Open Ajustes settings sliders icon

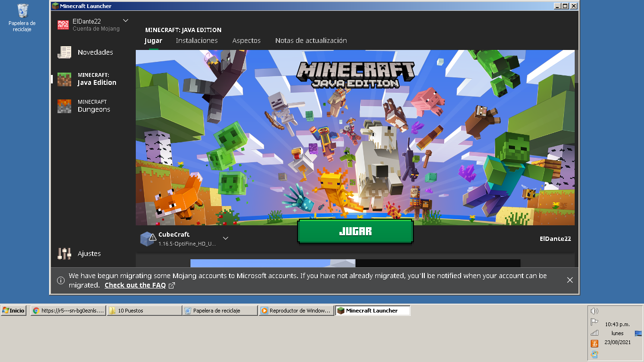[x=64, y=254]
